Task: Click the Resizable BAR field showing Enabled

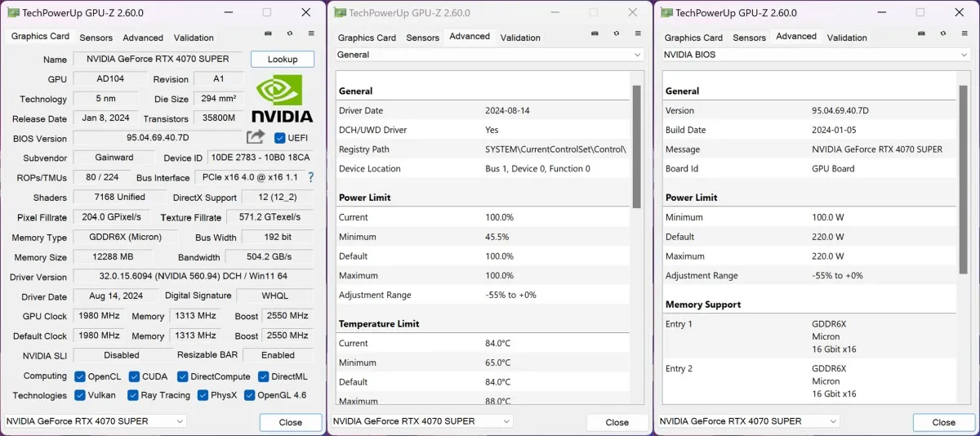Action: click(x=278, y=355)
